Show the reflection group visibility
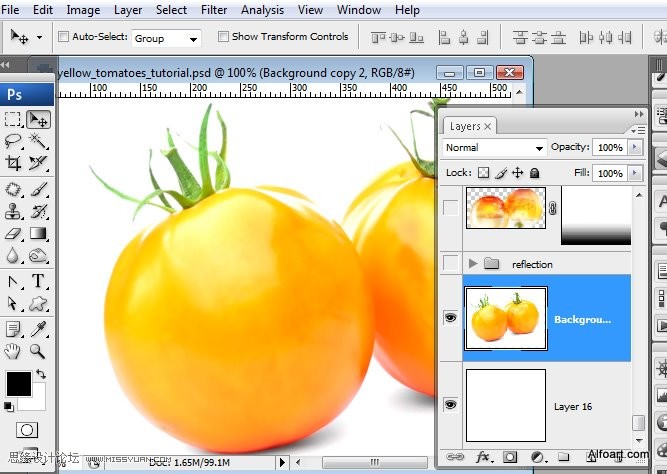 (x=450, y=263)
